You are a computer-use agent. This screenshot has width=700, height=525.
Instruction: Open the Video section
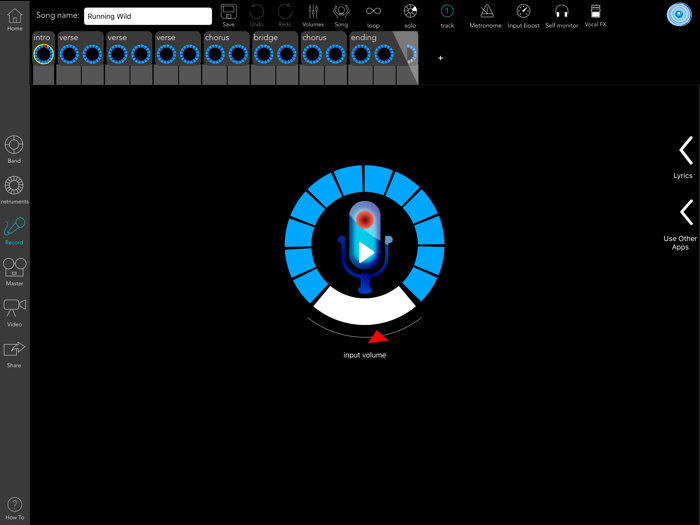(14, 312)
